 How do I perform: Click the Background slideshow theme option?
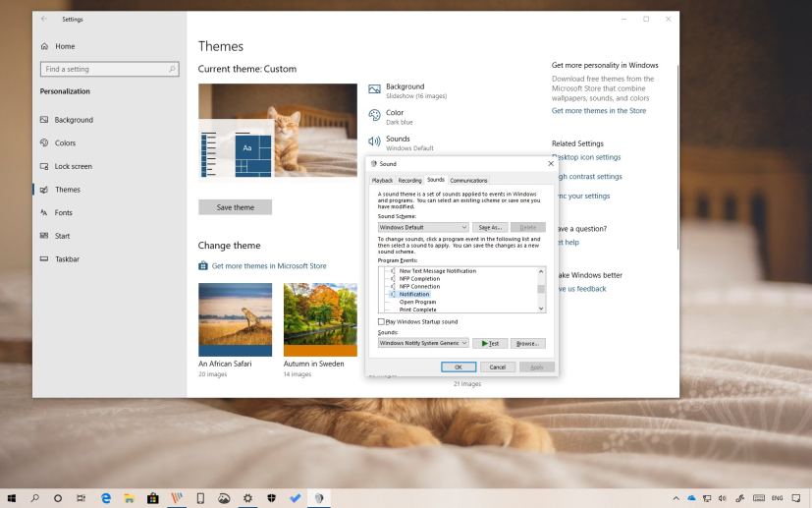[x=407, y=90]
